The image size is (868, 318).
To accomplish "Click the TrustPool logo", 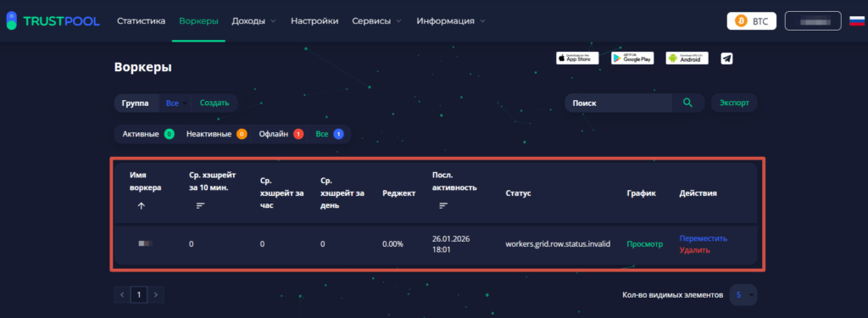I will [x=53, y=21].
